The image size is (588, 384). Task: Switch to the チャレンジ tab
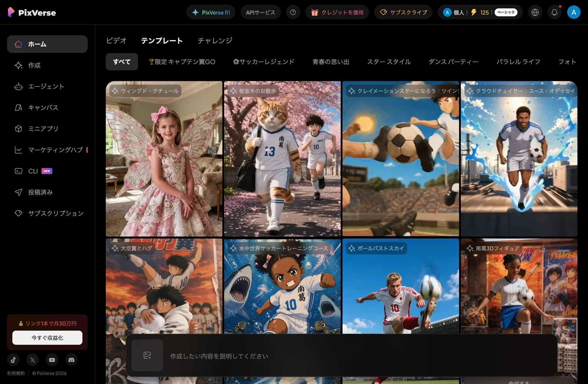click(215, 40)
